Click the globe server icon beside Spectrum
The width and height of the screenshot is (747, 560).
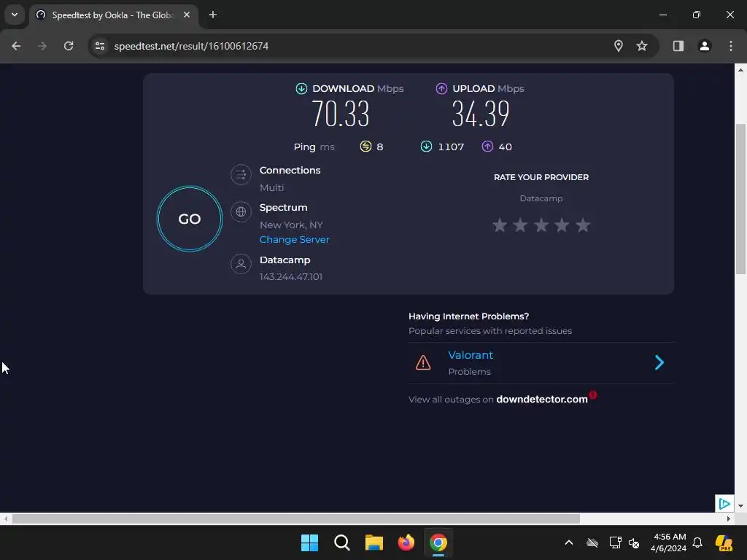pyautogui.click(x=241, y=211)
